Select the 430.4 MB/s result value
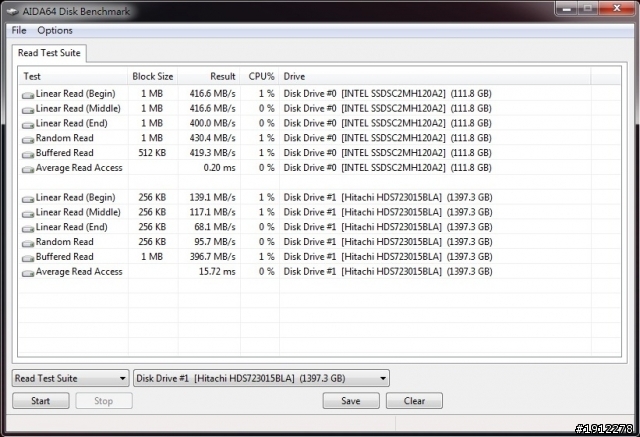Image resolution: width=640 pixels, height=437 pixels. (212, 138)
